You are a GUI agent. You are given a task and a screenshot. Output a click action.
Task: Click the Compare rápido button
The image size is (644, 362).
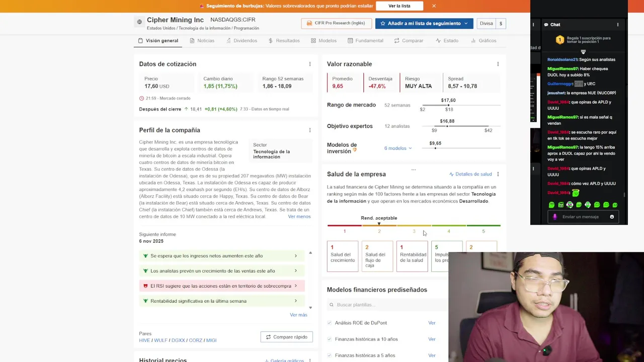click(x=287, y=337)
